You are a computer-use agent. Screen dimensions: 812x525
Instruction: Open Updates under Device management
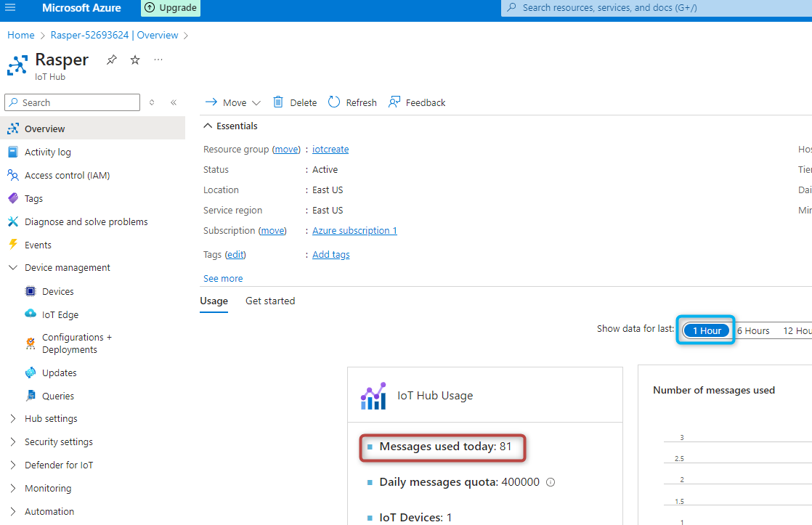point(59,373)
